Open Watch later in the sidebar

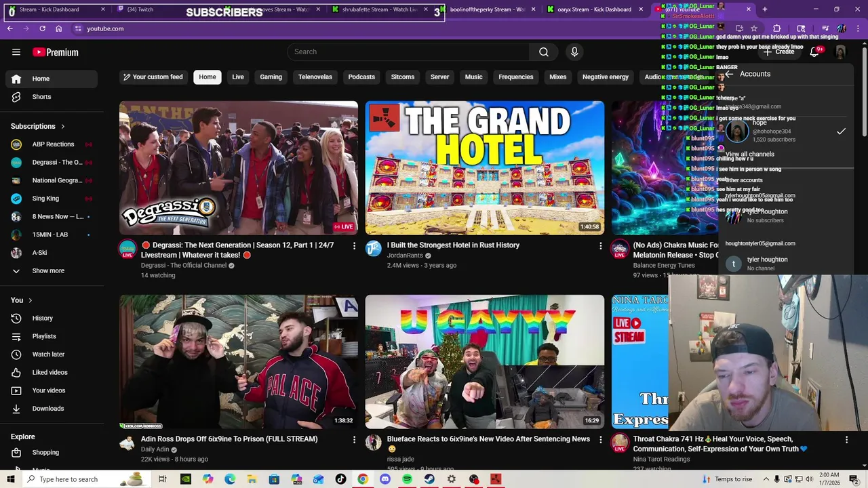coord(52,354)
